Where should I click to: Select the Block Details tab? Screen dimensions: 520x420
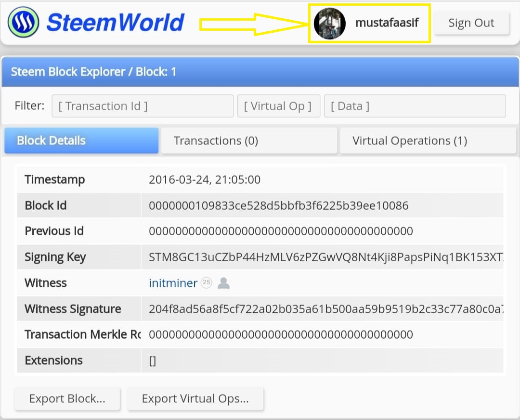point(81,140)
